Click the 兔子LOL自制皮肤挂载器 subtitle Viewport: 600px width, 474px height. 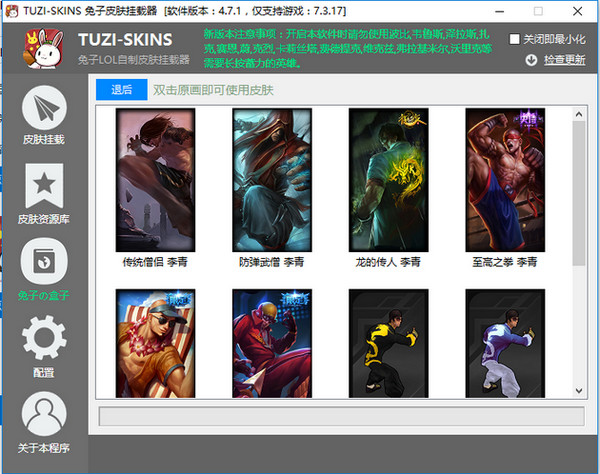tap(134, 60)
